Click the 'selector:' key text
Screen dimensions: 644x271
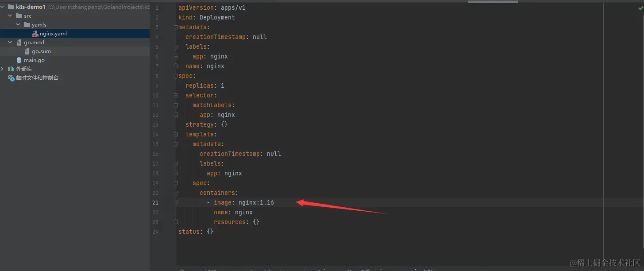coord(201,96)
